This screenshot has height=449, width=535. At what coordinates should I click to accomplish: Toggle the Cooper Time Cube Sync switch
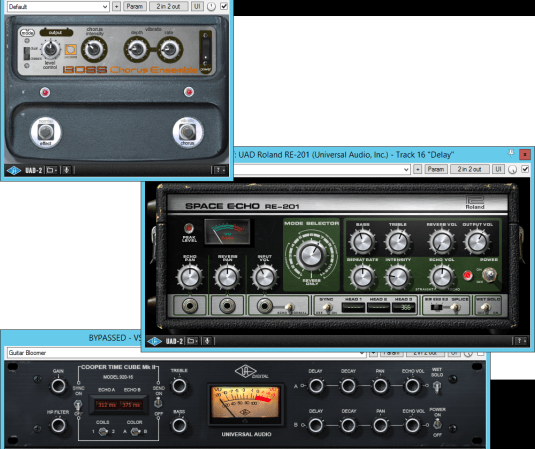(78, 405)
